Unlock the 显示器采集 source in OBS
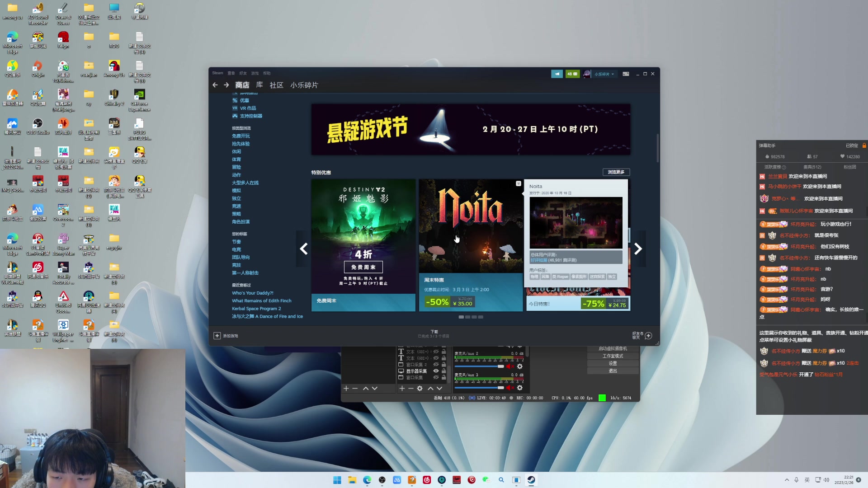This screenshot has height=488, width=868. tap(444, 371)
